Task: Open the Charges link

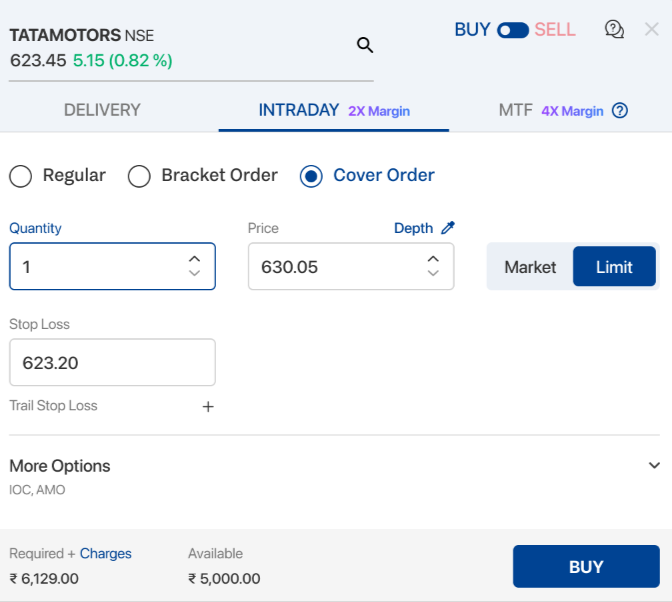Action: point(105,554)
